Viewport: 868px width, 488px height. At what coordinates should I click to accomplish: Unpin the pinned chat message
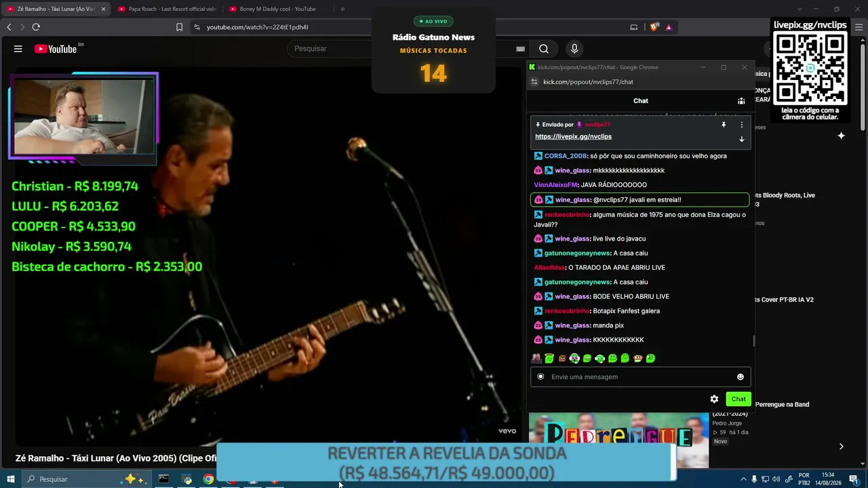[x=724, y=125]
